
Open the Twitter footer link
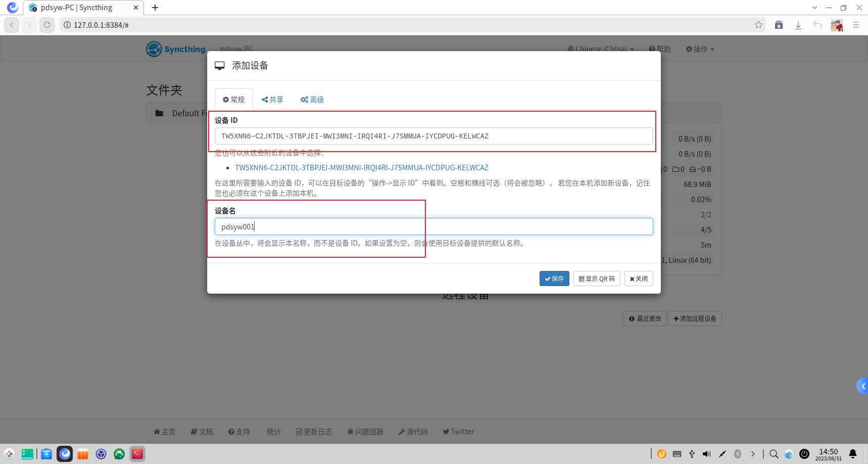[x=459, y=432]
